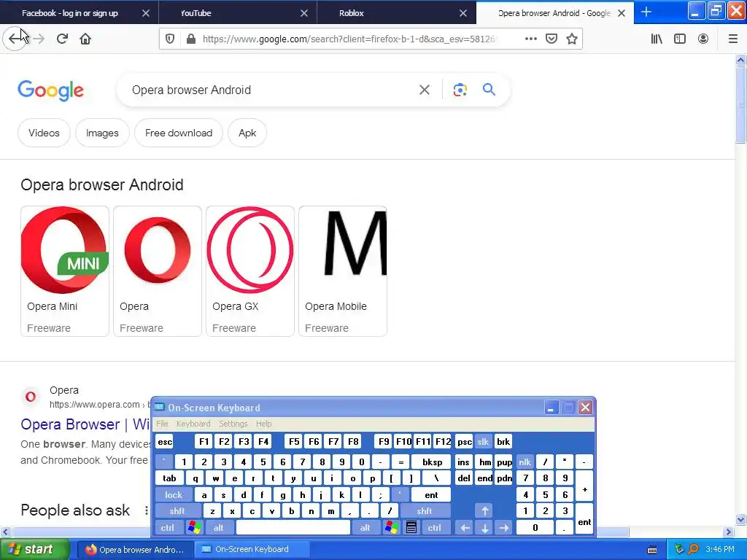Open Keyboard menu in On-Screen Keyboard
This screenshot has height=560, width=747.
(193, 424)
